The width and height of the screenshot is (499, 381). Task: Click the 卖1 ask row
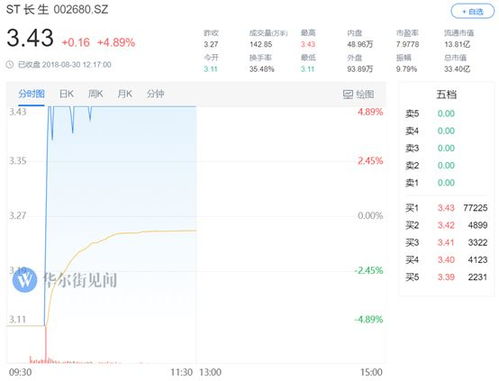[x=446, y=183]
